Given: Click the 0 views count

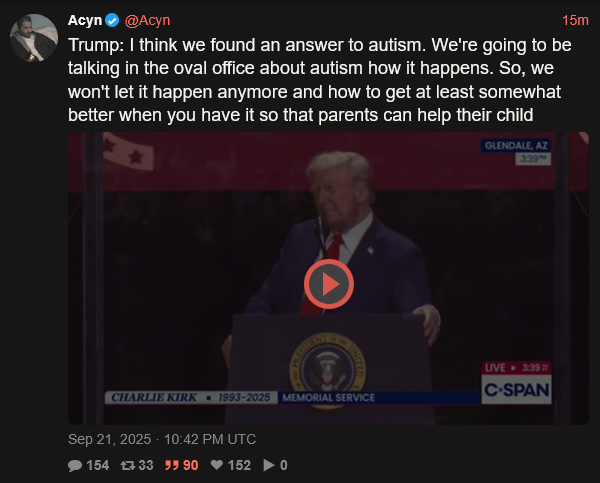Looking at the screenshot, I should tap(284, 465).
